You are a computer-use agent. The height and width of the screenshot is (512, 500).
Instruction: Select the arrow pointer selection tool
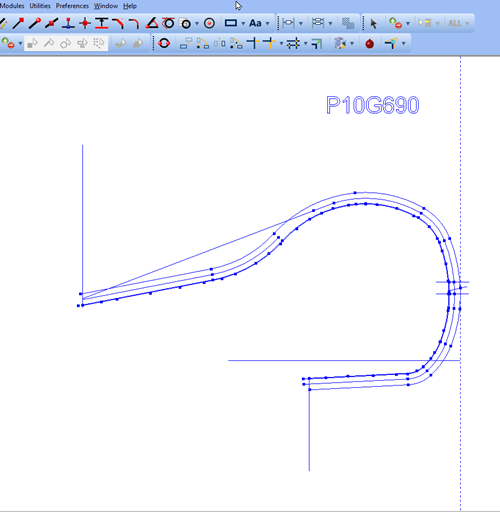pyautogui.click(x=373, y=23)
